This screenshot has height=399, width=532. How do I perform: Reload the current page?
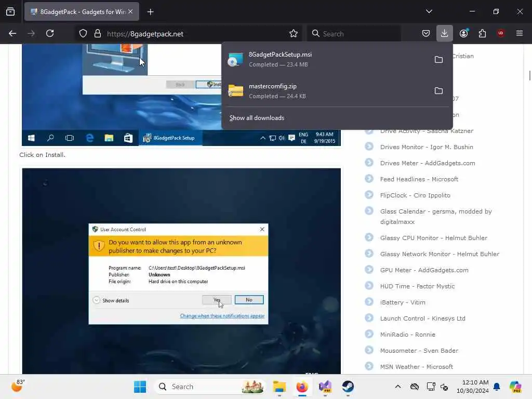coord(50,34)
